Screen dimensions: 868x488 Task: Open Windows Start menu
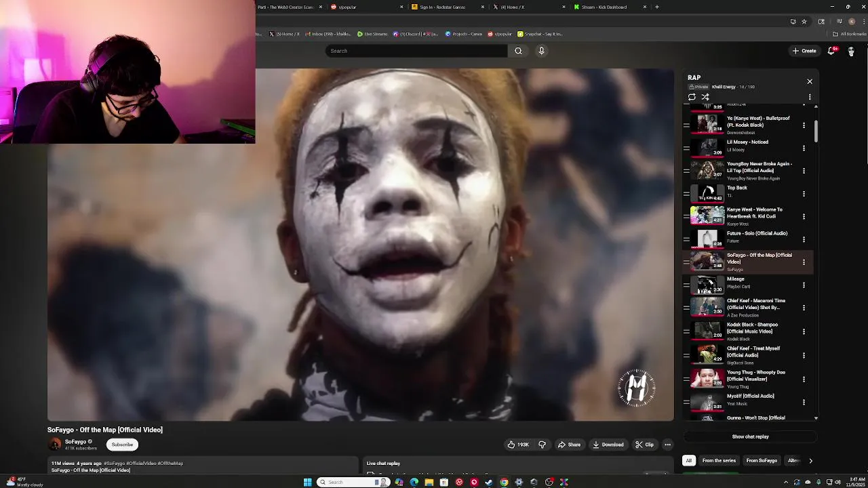(307, 482)
